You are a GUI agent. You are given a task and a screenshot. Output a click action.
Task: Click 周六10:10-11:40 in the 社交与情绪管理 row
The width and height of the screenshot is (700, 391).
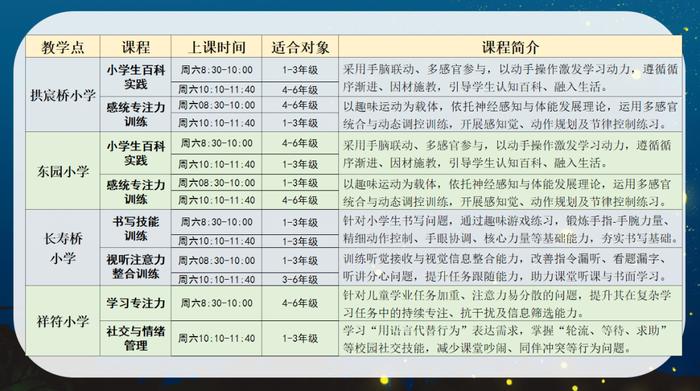pyautogui.click(x=217, y=338)
